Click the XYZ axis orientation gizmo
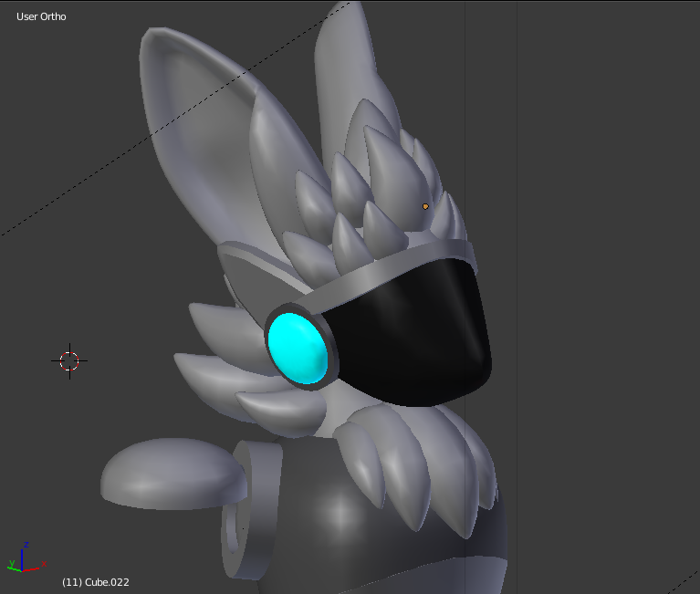 [x=26, y=558]
